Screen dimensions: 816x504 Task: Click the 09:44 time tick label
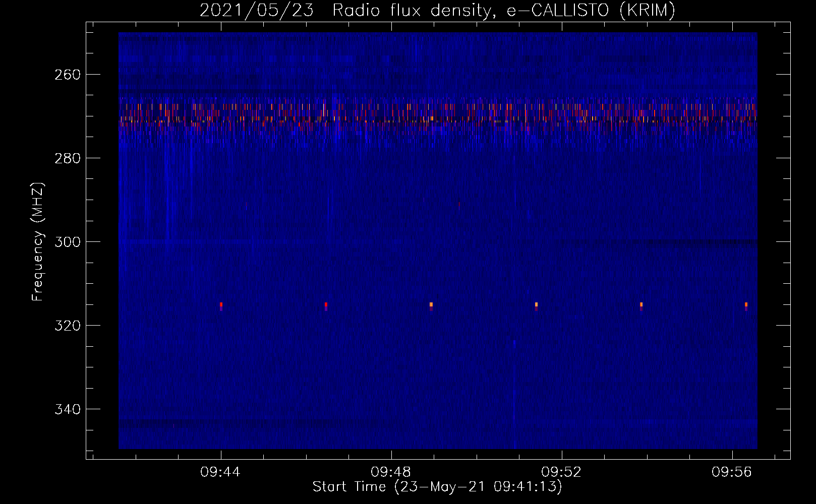point(220,472)
